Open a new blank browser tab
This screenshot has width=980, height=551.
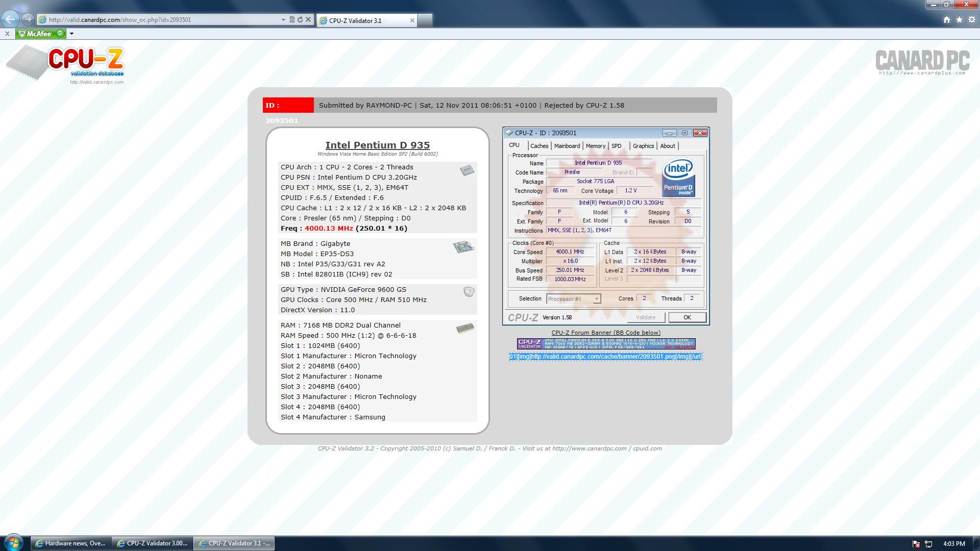pos(425,20)
